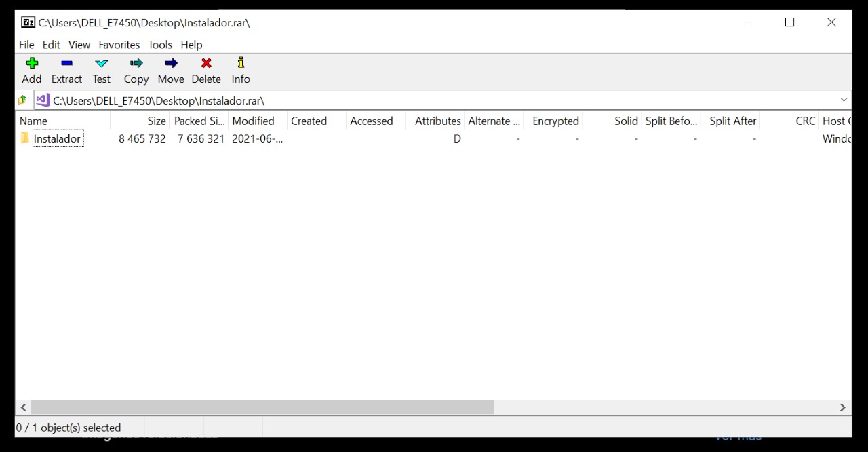Click the Name column header

(x=33, y=121)
